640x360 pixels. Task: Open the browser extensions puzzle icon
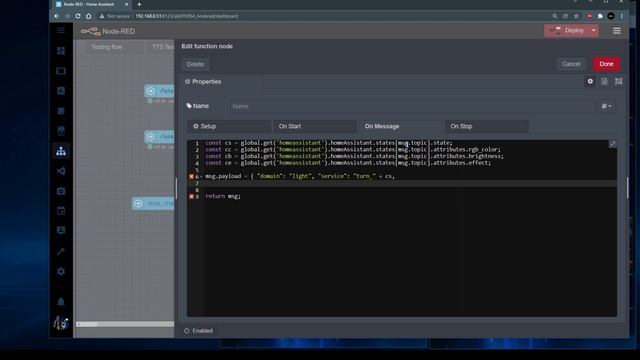[x=600, y=16]
